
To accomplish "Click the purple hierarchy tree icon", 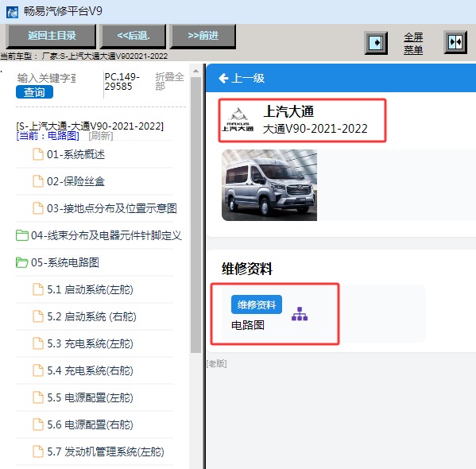I will pos(300,314).
